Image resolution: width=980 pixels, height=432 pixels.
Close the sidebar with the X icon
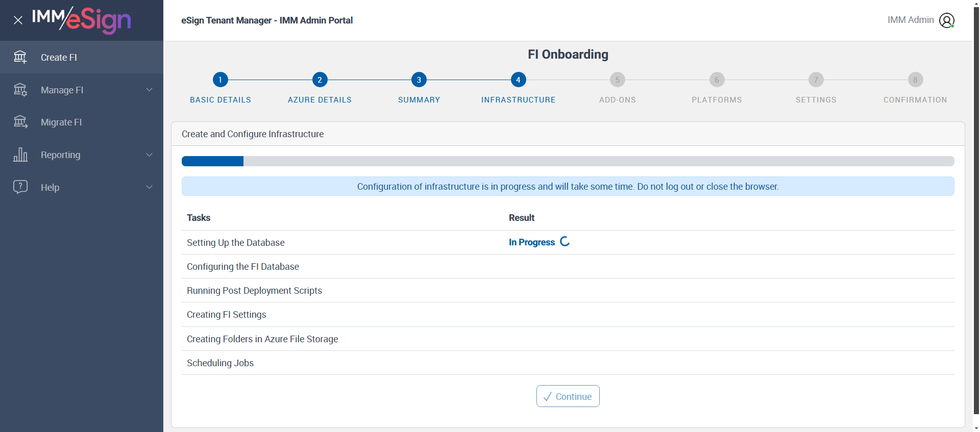pos(18,20)
